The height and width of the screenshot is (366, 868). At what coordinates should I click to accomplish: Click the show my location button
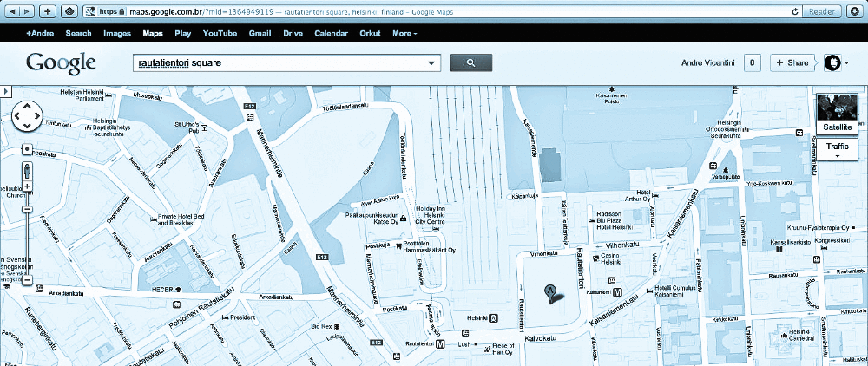[27, 149]
